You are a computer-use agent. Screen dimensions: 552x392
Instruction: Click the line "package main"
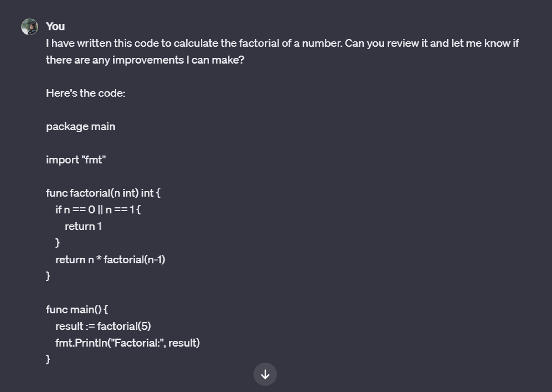[x=81, y=127]
